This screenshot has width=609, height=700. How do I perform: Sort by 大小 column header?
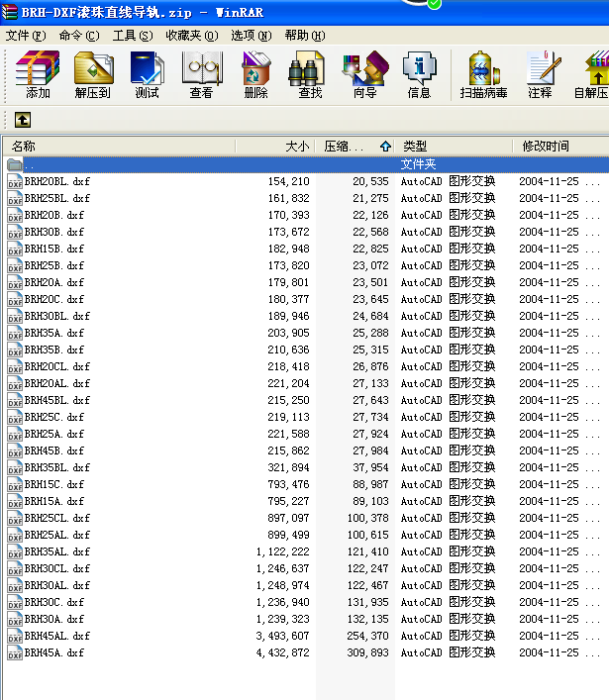pyautogui.click(x=275, y=146)
